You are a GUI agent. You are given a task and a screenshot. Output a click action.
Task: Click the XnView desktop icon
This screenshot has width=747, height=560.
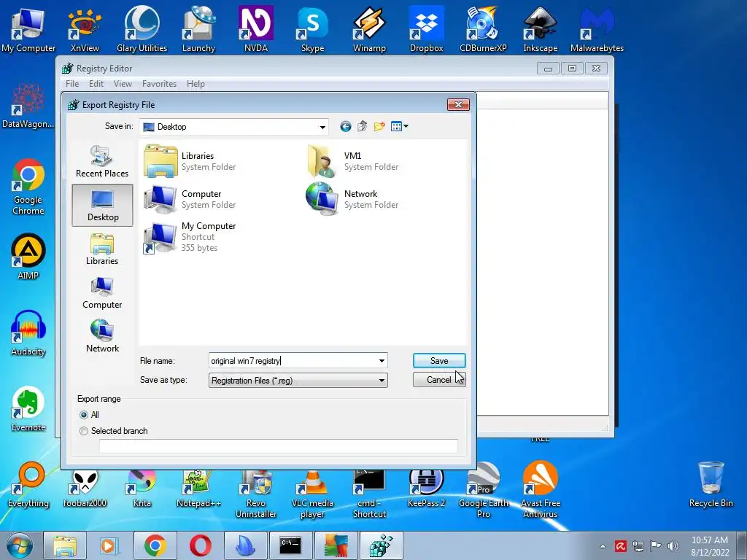tap(85, 29)
